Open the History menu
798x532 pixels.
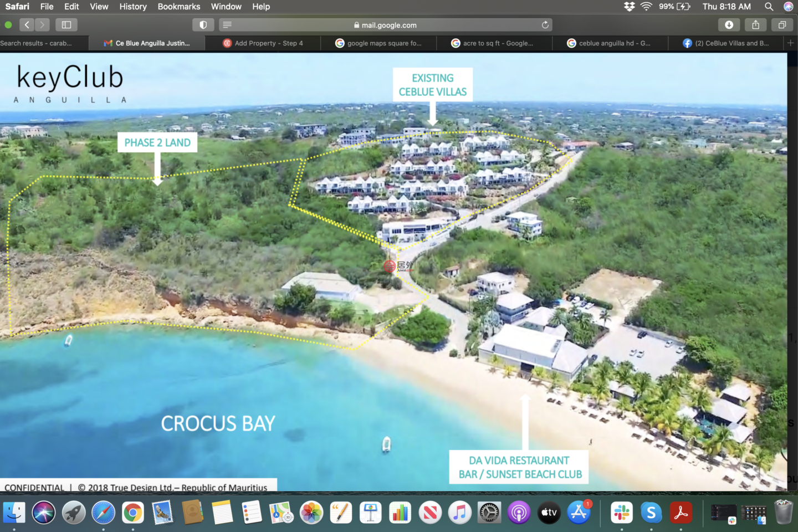(x=133, y=7)
